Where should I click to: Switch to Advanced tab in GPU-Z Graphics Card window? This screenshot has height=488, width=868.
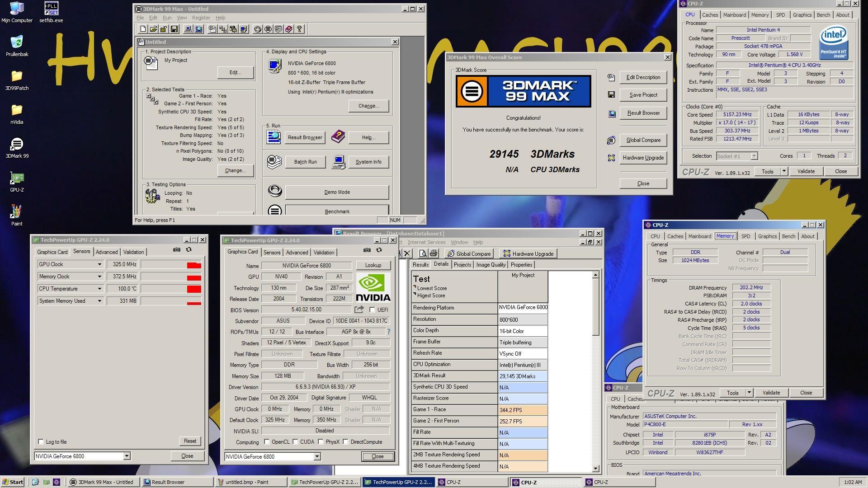click(297, 253)
